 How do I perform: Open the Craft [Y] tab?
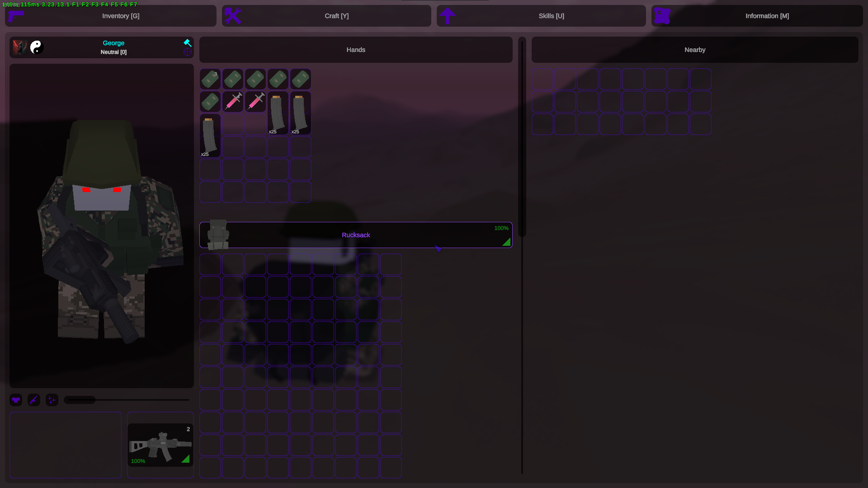[326, 16]
